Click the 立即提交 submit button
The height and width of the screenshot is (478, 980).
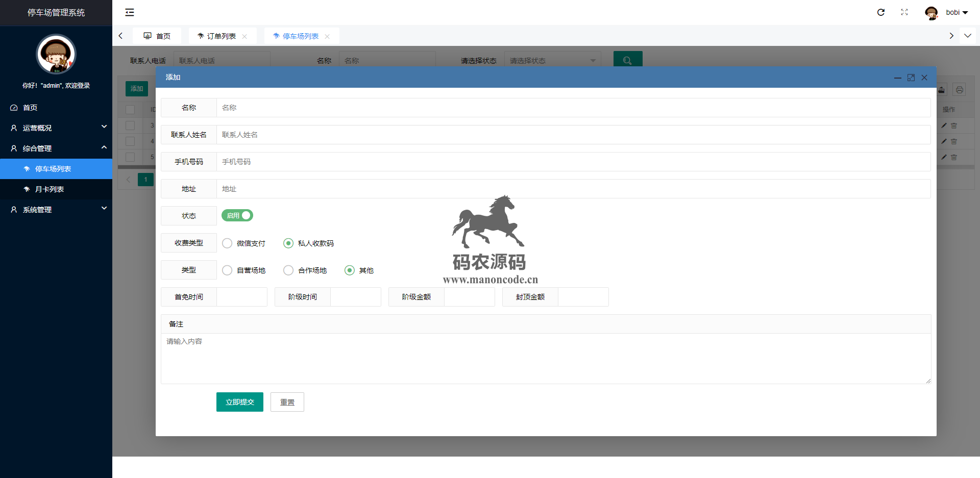coord(239,402)
